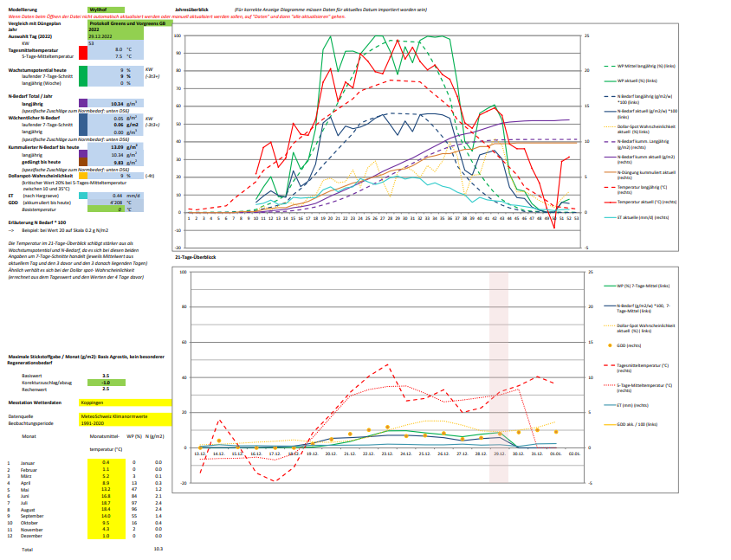Screen dimensions: 731x560
Task: Select the Korrekturzuschlag/abzug value -1.0 cell
Action: tap(107, 383)
